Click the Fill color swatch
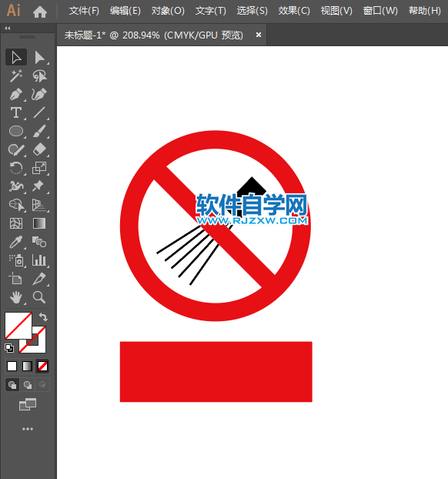The image size is (448, 479). pos(18,325)
